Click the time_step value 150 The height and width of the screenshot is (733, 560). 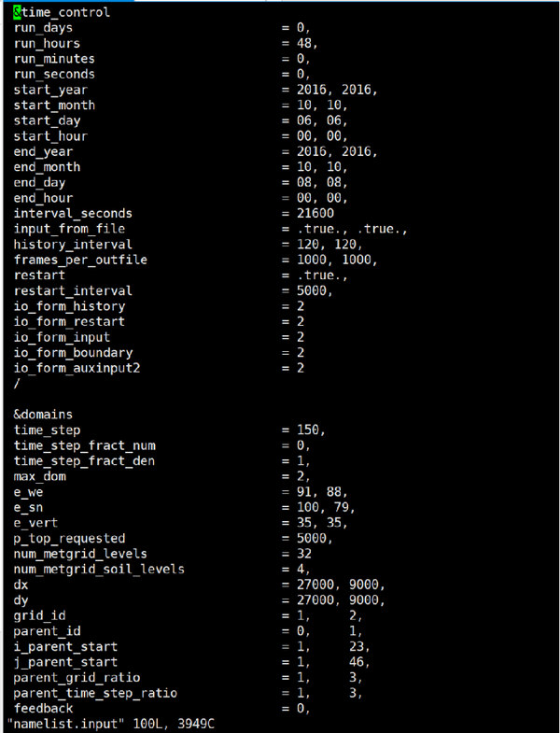308,430
